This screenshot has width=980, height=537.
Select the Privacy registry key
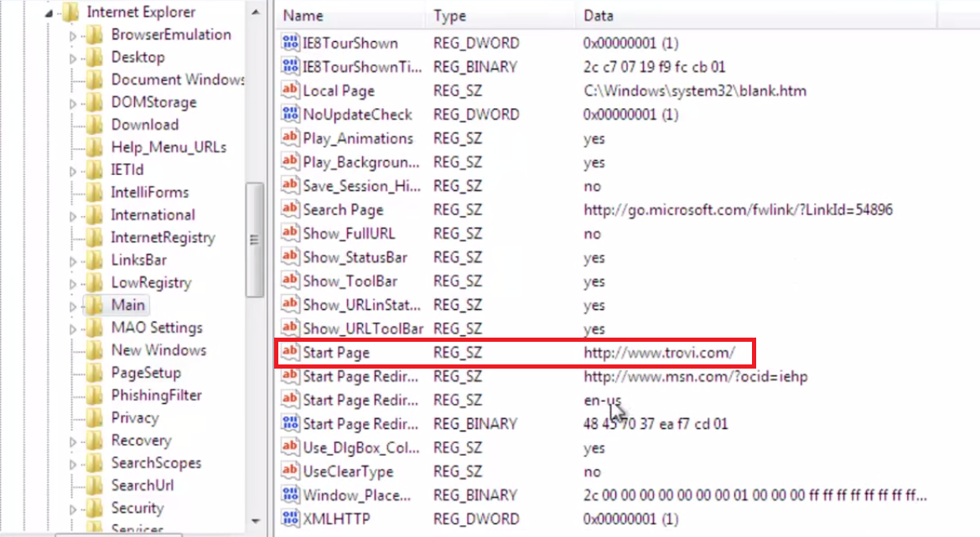click(134, 418)
